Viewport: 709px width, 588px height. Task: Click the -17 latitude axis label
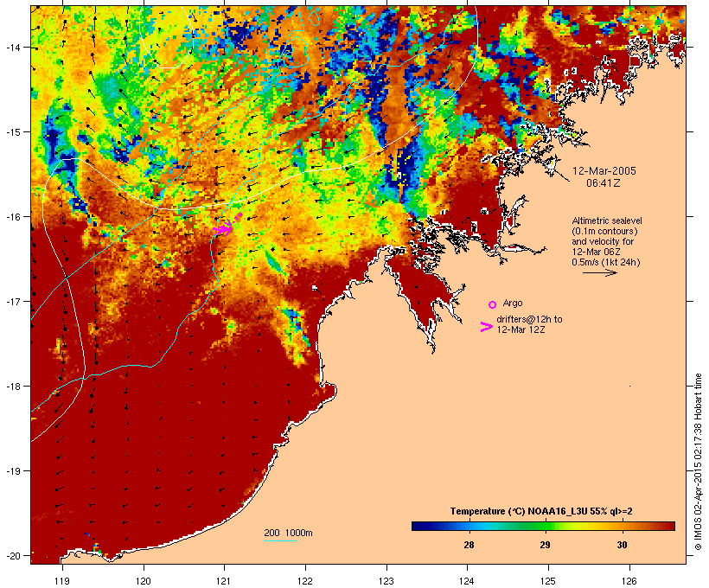pyautogui.click(x=12, y=301)
